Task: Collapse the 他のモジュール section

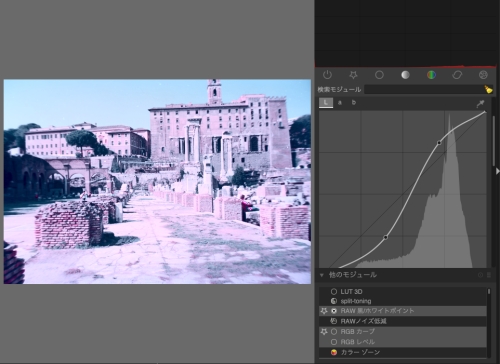Action: [x=322, y=275]
